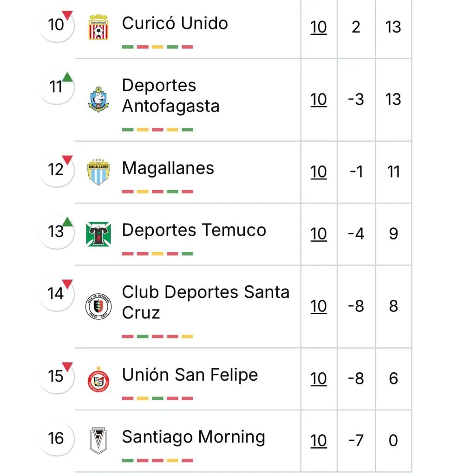
Task: Click the position 16 rank badge
Action: pos(56,438)
